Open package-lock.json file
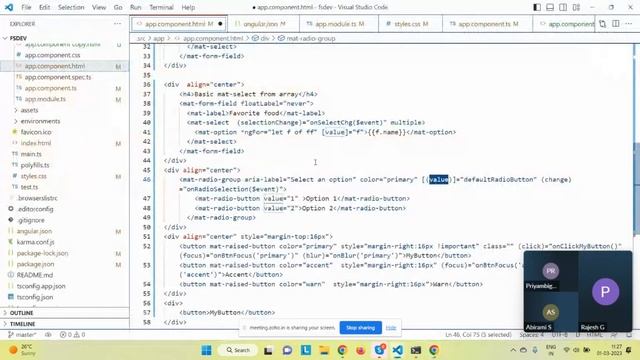This screenshot has width=640, height=360. pos(42,253)
